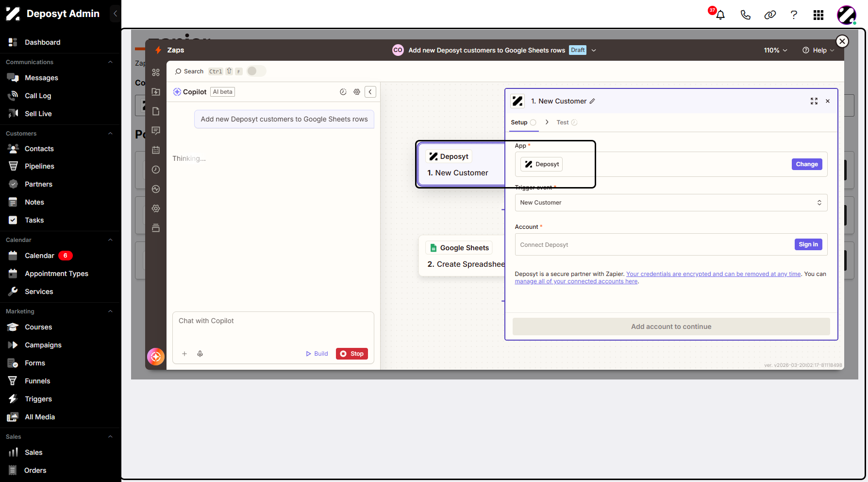
Task: Open manage all connected accounts link
Action: (x=576, y=281)
